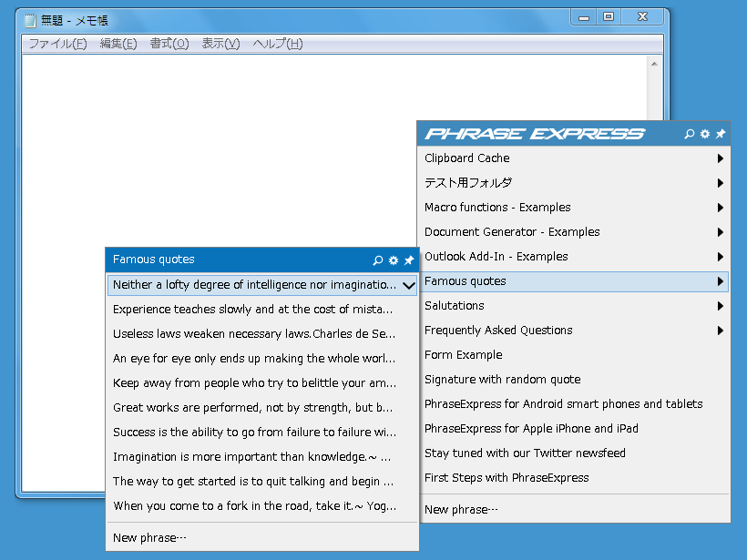Expand Clipboard Cache submenu arrow
This screenshot has width=747, height=560.
click(x=721, y=158)
